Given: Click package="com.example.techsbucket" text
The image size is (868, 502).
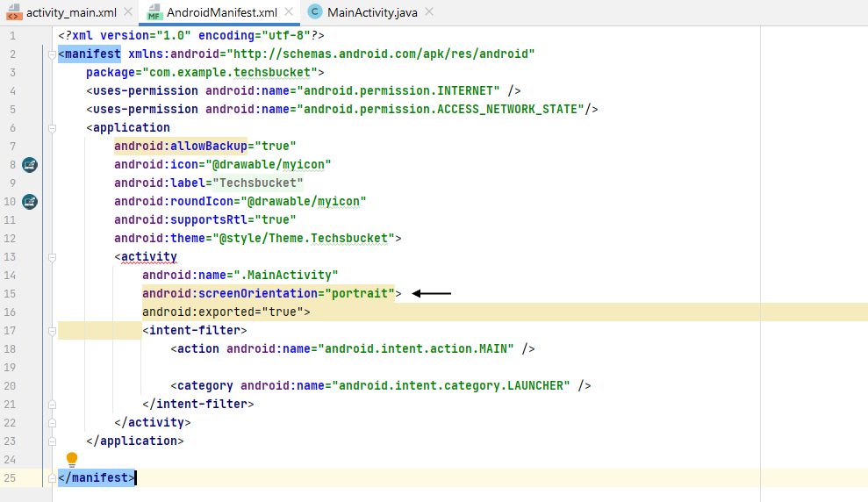Looking at the screenshot, I should tap(204, 73).
